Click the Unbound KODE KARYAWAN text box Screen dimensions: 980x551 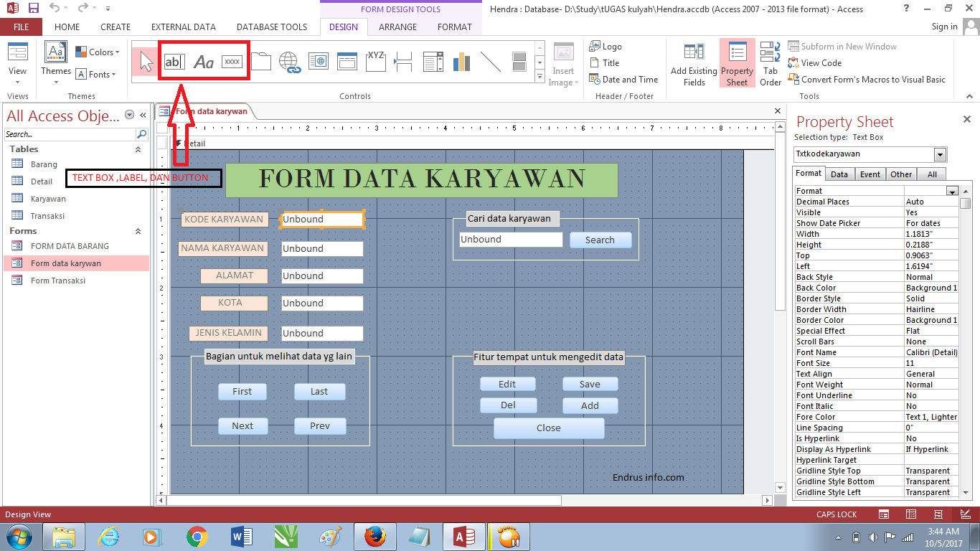(x=321, y=219)
